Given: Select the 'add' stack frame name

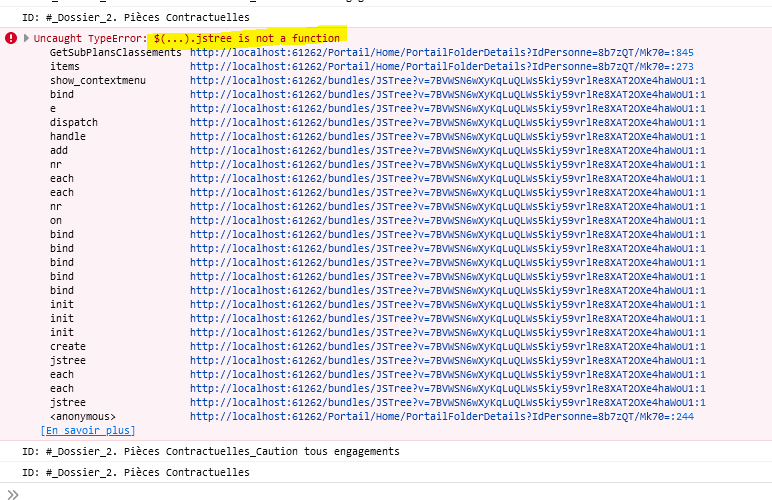Looking at the screenshot, I should 59,151.
